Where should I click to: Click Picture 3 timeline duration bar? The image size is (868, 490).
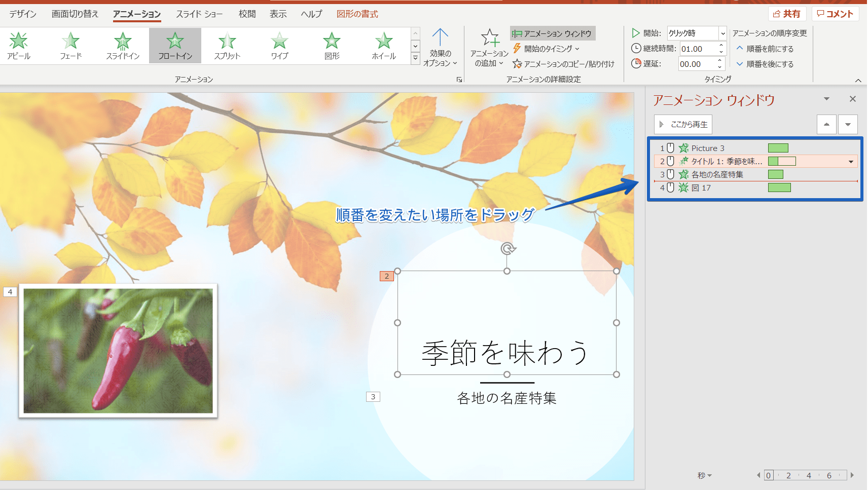778,148
